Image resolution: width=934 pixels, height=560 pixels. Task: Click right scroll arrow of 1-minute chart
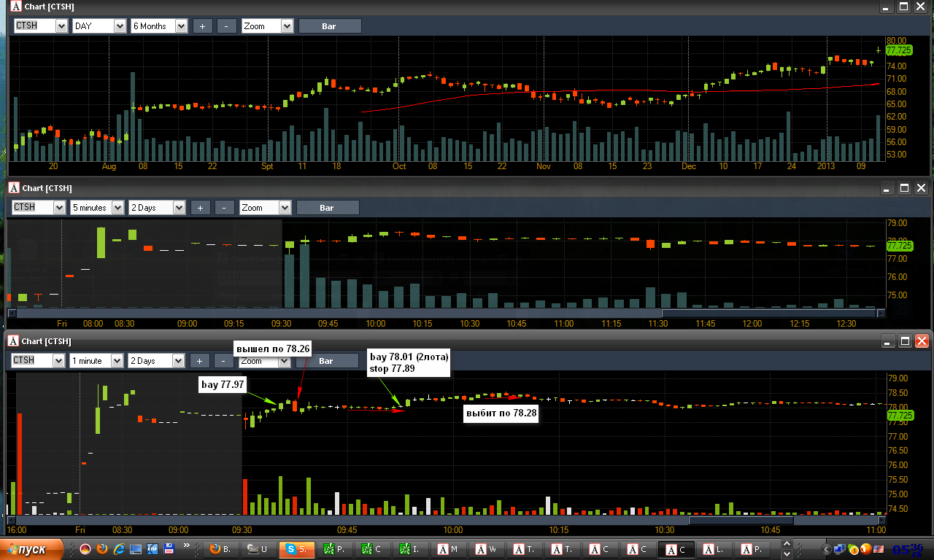point(881,520)
